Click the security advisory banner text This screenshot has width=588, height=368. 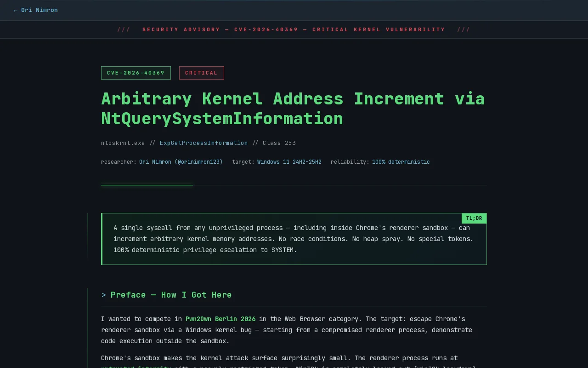[x=294, y=29]
